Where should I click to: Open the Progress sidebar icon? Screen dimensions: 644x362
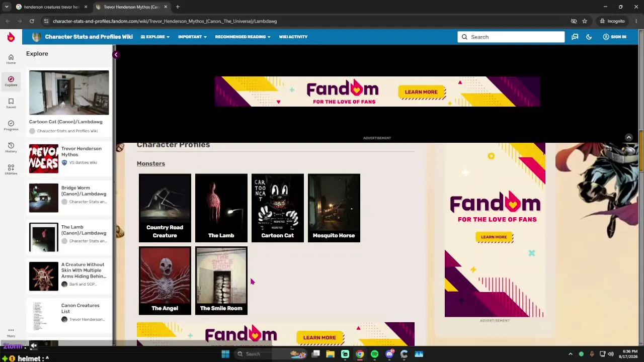11,125
